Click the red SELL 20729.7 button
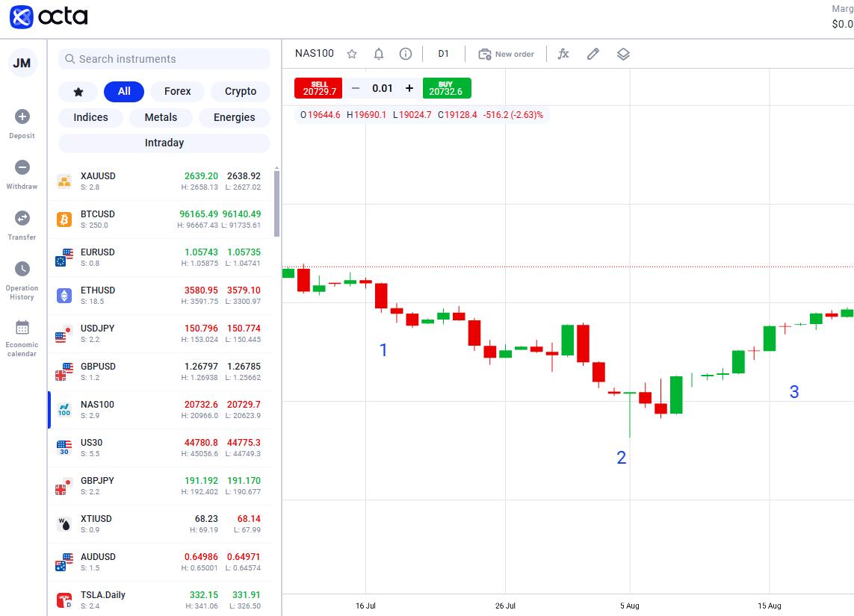854x616 pixels. 318,88
